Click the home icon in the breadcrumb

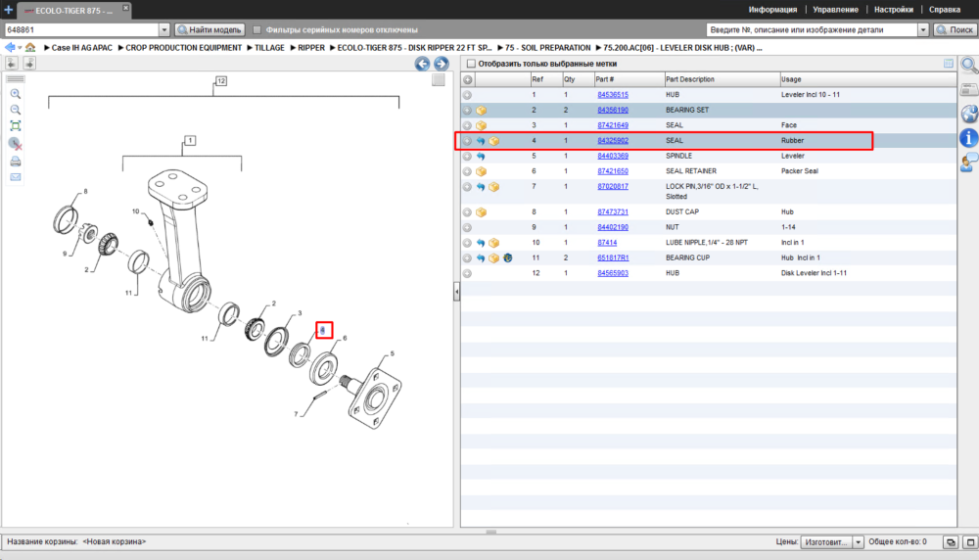30,47
